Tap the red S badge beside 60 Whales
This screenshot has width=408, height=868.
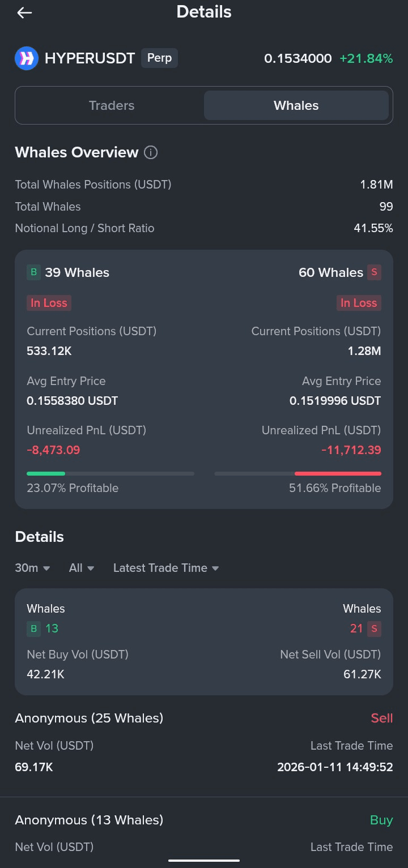click(374, 272)
